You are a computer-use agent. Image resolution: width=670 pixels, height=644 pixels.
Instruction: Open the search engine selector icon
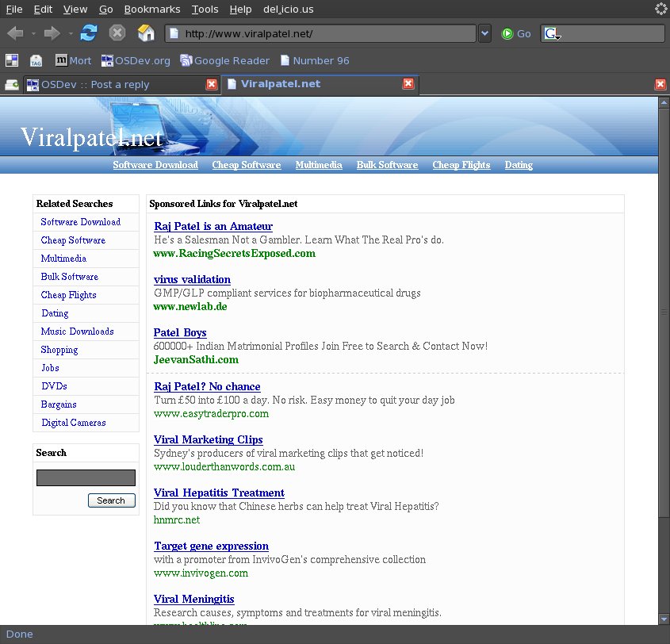coord(552,34)
